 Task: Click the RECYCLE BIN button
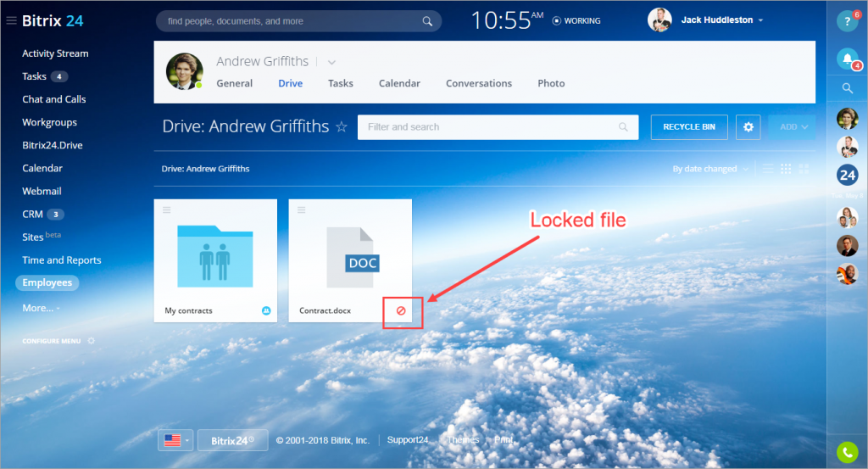[x=688, y=127]
